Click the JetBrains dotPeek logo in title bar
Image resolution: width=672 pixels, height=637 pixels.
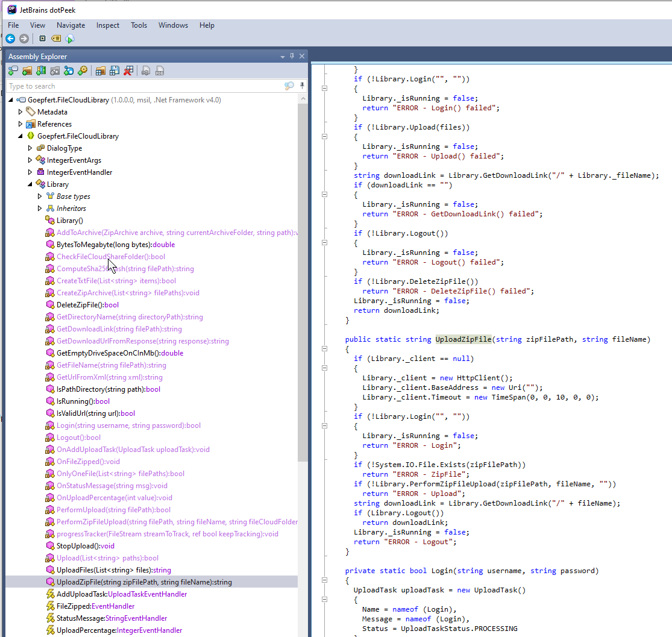coord(12,10)
